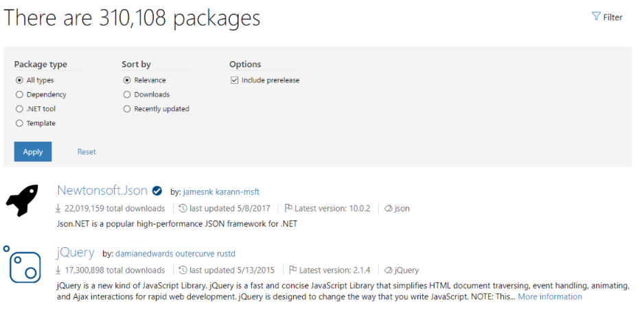Click the 'Options' section heading

tap(245, 65)
